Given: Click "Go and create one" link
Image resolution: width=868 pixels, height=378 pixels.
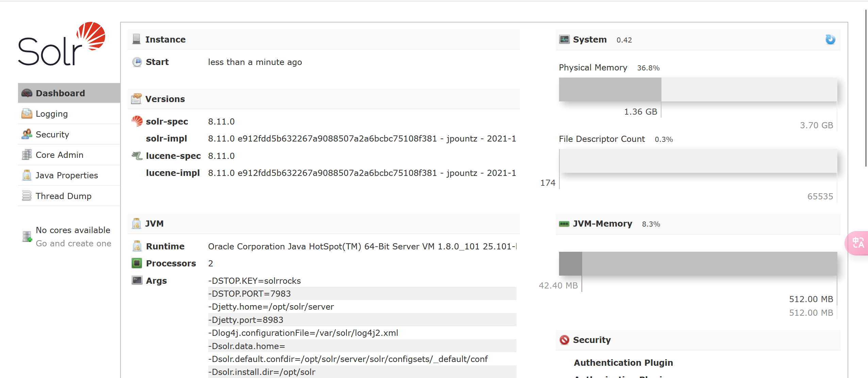Looking at the screenshot, I should (x=73, y=243).
